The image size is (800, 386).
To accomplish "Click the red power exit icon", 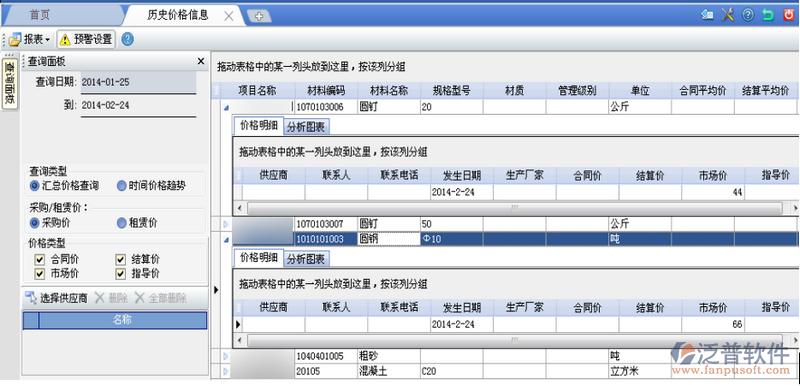I will pos(789,15).
